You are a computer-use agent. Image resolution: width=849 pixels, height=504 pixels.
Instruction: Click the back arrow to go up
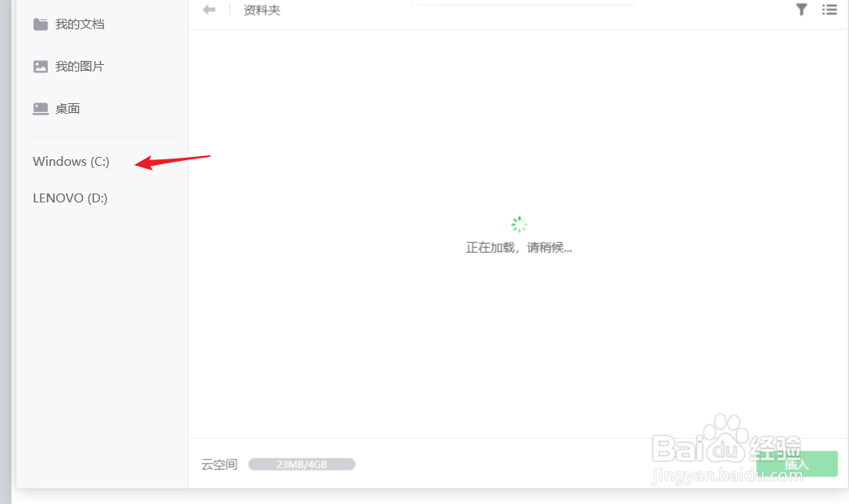[x=209, y=9]
